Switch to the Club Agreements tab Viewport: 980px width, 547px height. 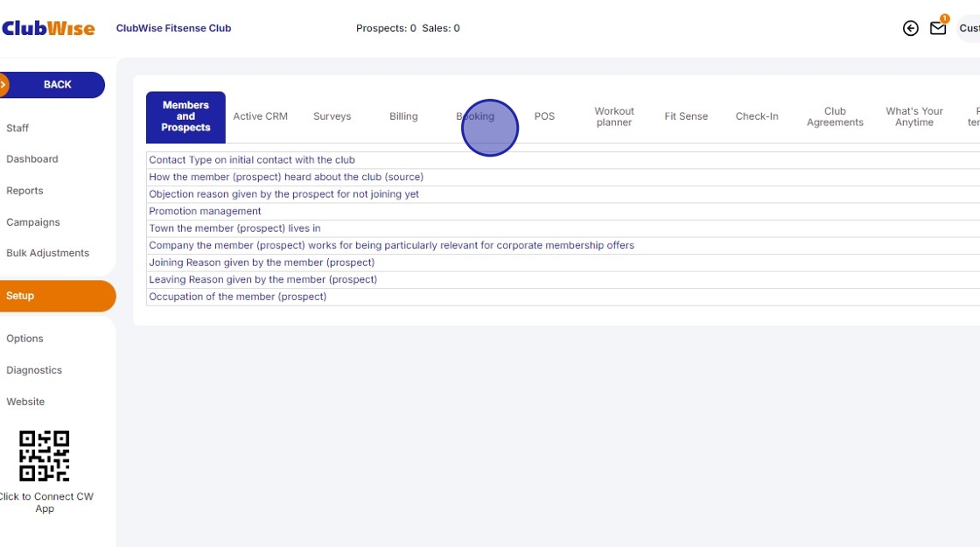[x=835, y=117]
